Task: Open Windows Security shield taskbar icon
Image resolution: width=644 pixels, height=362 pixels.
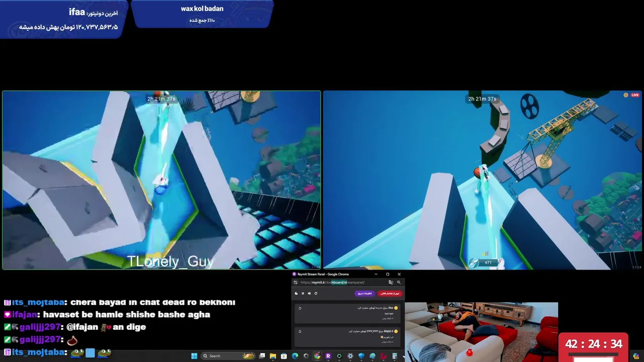Action: (x=361, y=356)
